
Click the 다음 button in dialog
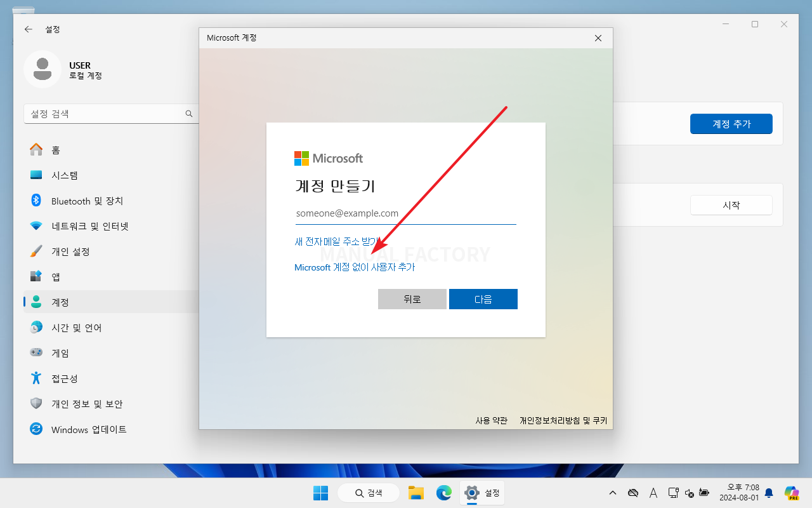coord(483,299)
